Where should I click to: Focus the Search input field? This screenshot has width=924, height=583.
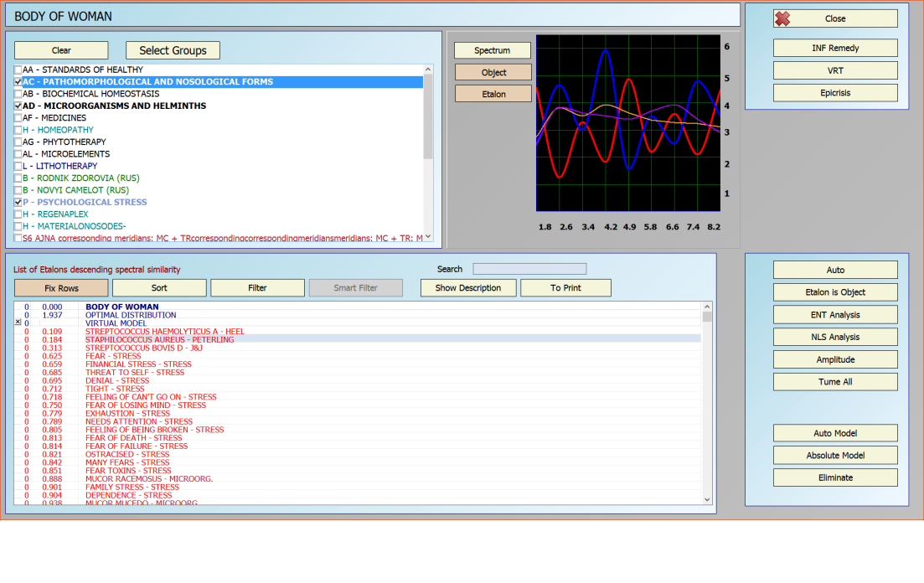(x=529, y=269)
